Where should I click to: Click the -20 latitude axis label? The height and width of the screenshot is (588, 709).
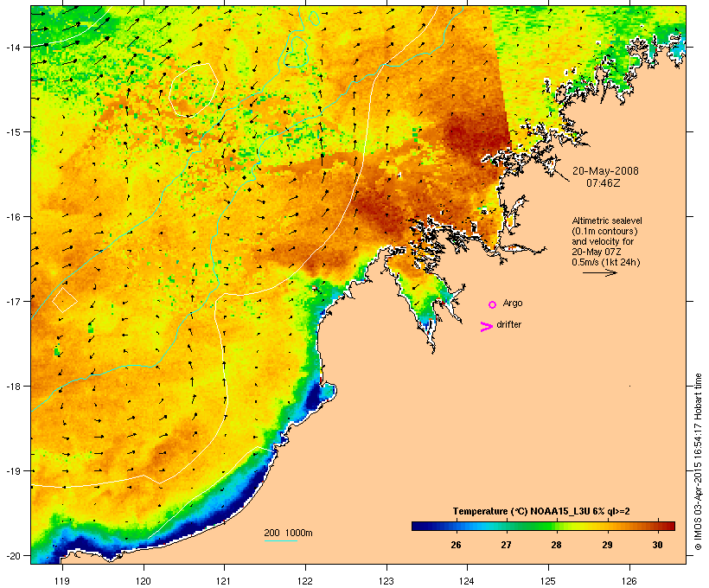[x=13, y=555]
